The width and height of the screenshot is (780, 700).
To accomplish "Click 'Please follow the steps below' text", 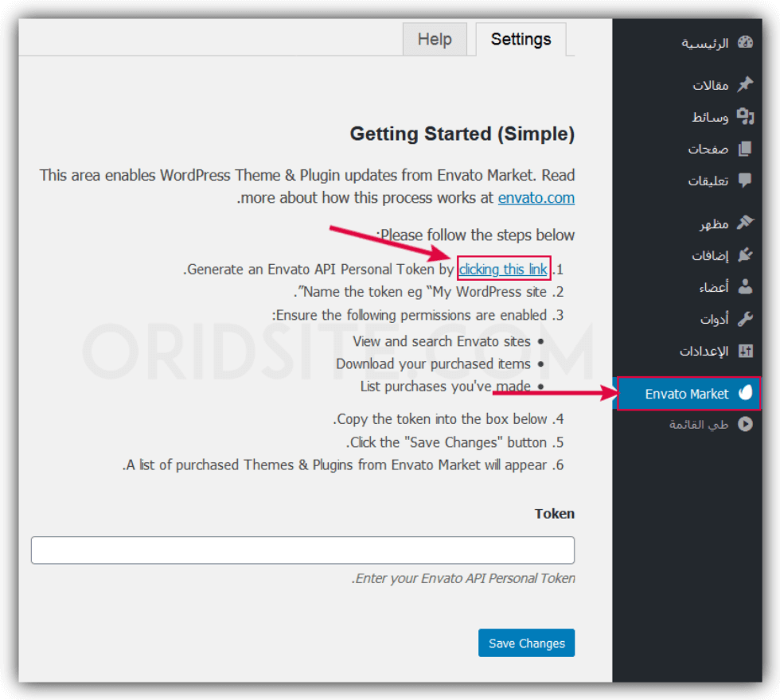I will pos(476,235).
